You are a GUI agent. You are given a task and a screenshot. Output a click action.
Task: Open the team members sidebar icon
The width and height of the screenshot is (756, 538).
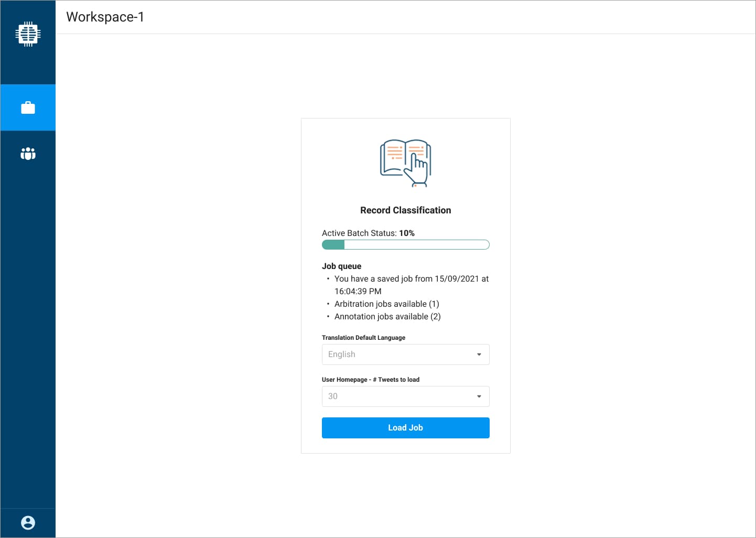pyautogui.click(x=28, y=154)
